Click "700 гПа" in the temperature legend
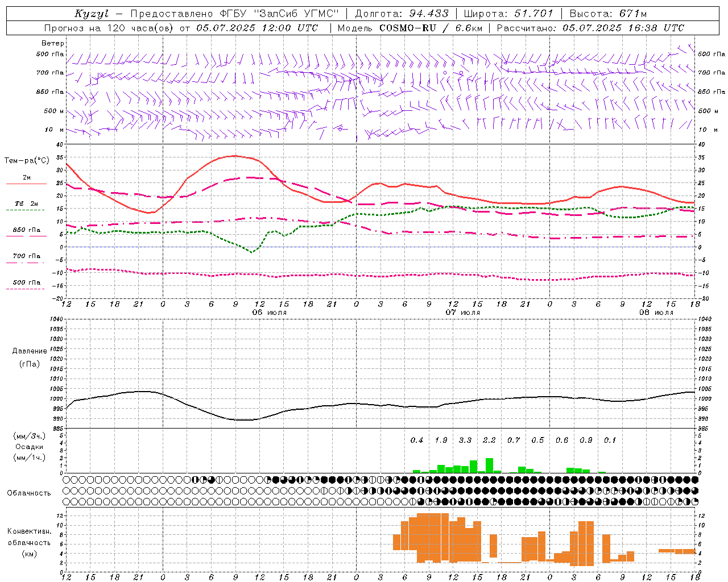Screen dimensions: 728x582 pyautogui.click(x=27, y=256)
